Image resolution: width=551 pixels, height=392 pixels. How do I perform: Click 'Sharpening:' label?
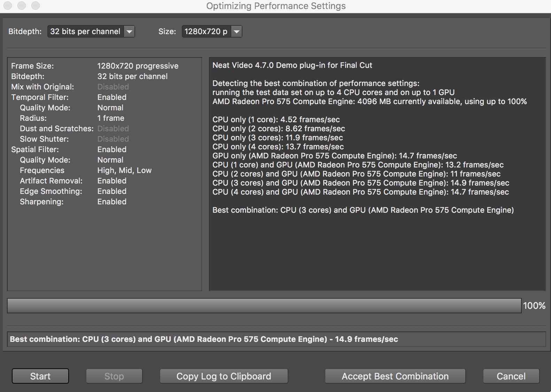click(41, 202)
